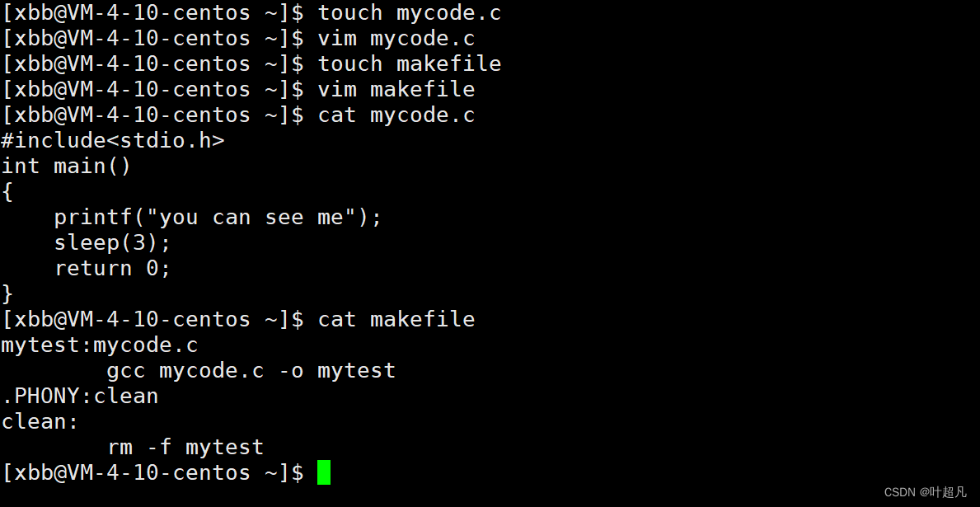980x507 pixels.
Task: Click the "vim makefile" command line
Action: point(396,90)
